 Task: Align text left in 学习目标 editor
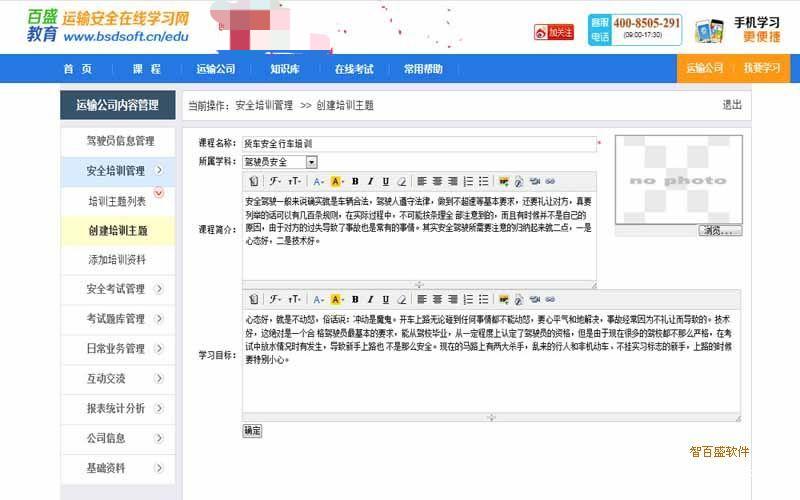pos(422,299)
